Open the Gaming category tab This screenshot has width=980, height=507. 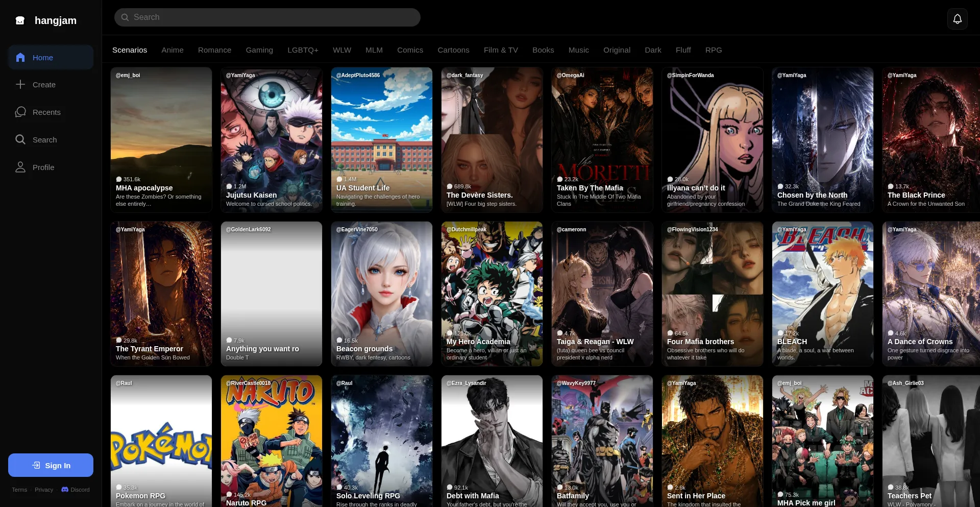coord(259,50)
